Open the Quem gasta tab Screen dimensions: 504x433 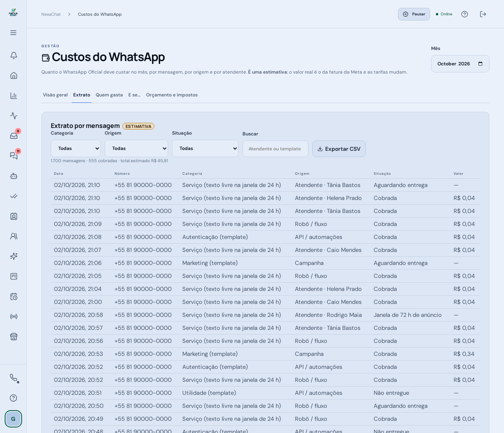(109, 95)
